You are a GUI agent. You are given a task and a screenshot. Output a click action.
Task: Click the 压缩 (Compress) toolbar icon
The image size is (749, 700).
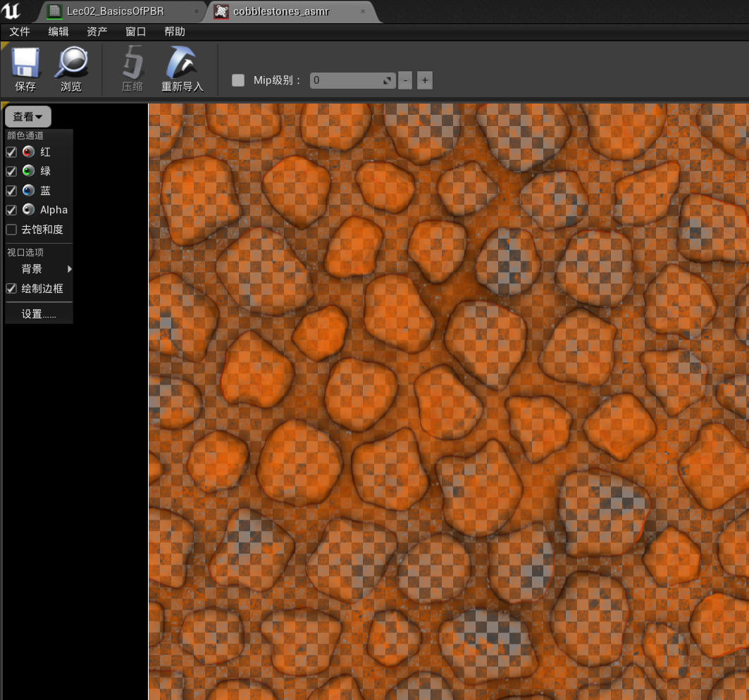click(132, 63)
